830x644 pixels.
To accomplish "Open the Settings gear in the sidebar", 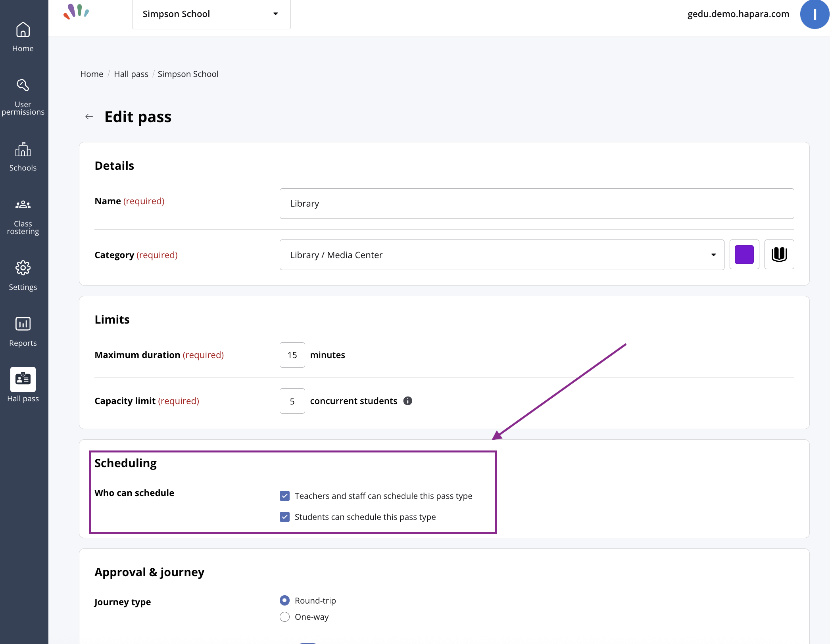I will coord(23,276).
